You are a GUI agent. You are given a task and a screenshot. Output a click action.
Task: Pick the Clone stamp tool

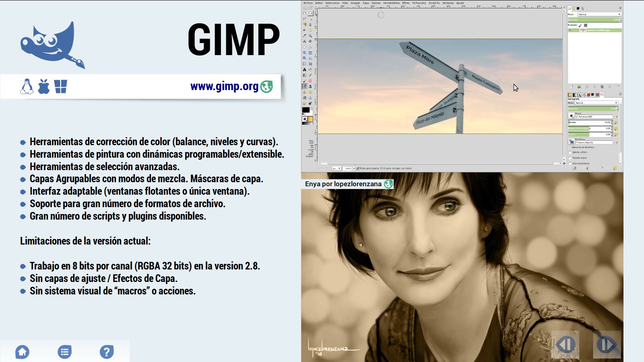point(304,92)
